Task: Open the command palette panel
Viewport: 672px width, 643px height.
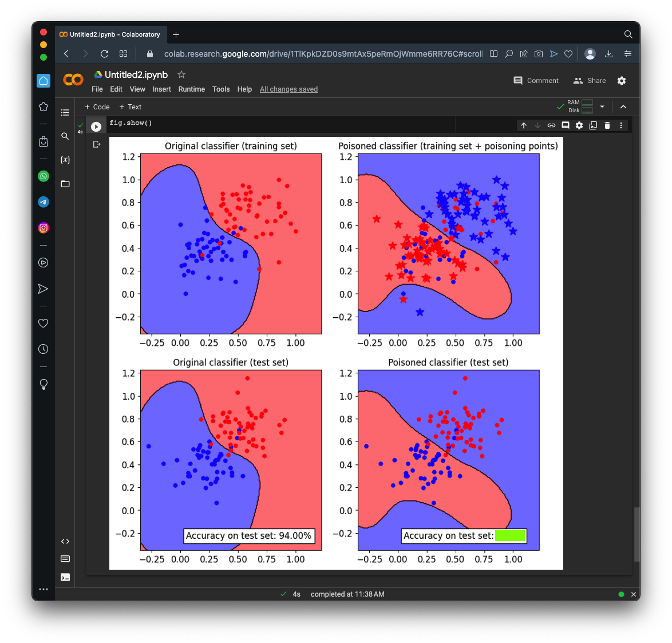Action: 65,559
